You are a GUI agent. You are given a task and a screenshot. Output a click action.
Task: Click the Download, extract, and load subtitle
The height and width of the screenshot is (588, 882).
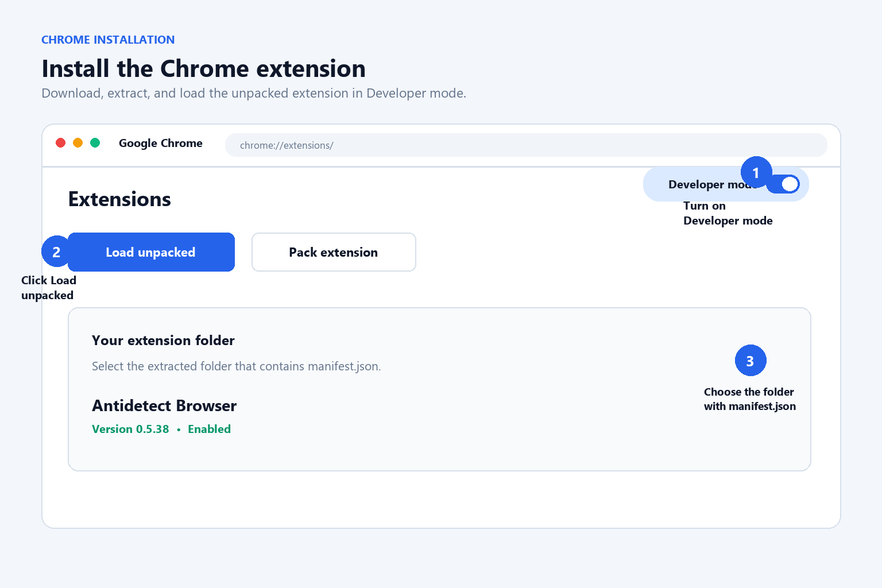254,94
